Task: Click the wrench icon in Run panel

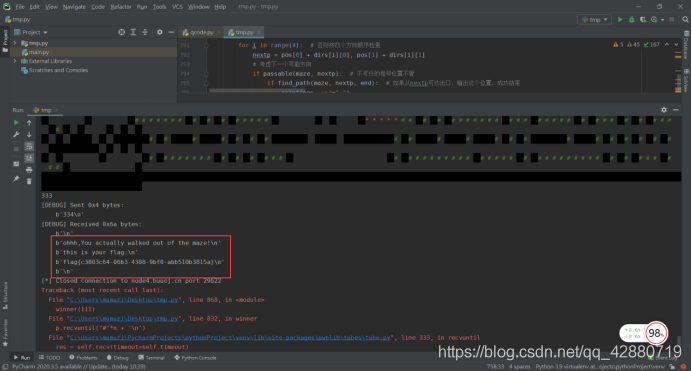Action: (x=16, y=135)
